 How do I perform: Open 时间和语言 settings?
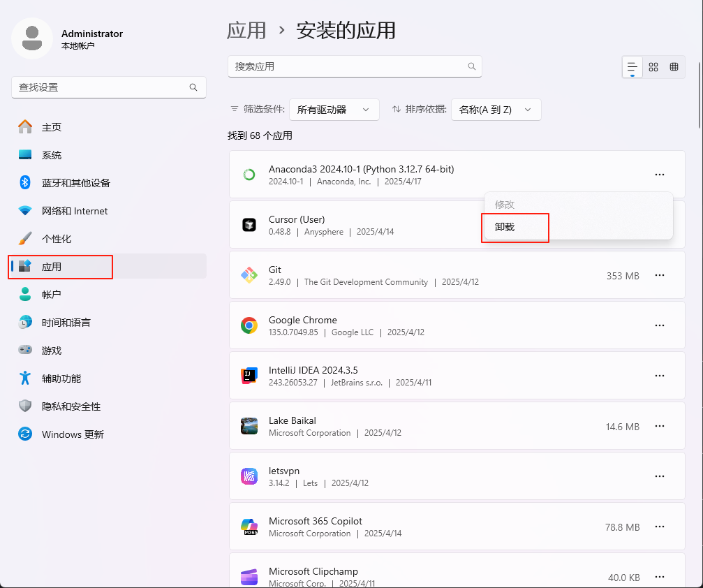click(108, 323)
